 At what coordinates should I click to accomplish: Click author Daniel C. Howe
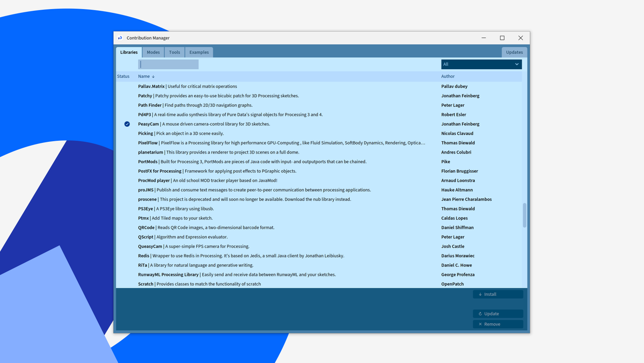pyautogui.click(x=457, y=265)
